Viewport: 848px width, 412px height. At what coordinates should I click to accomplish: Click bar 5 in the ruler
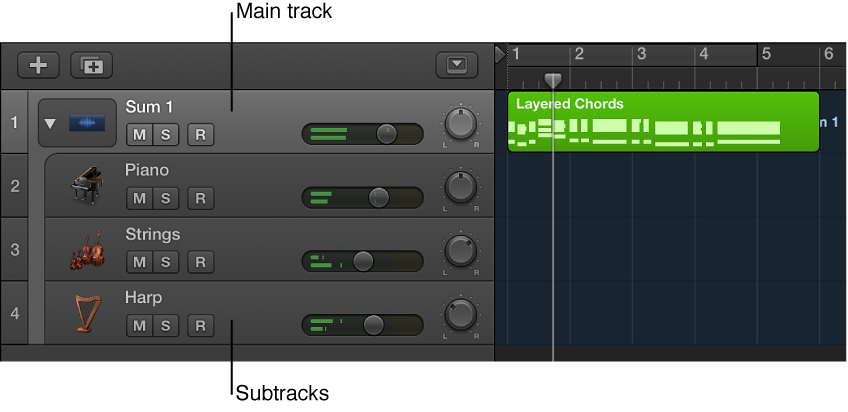click(766, 54)
